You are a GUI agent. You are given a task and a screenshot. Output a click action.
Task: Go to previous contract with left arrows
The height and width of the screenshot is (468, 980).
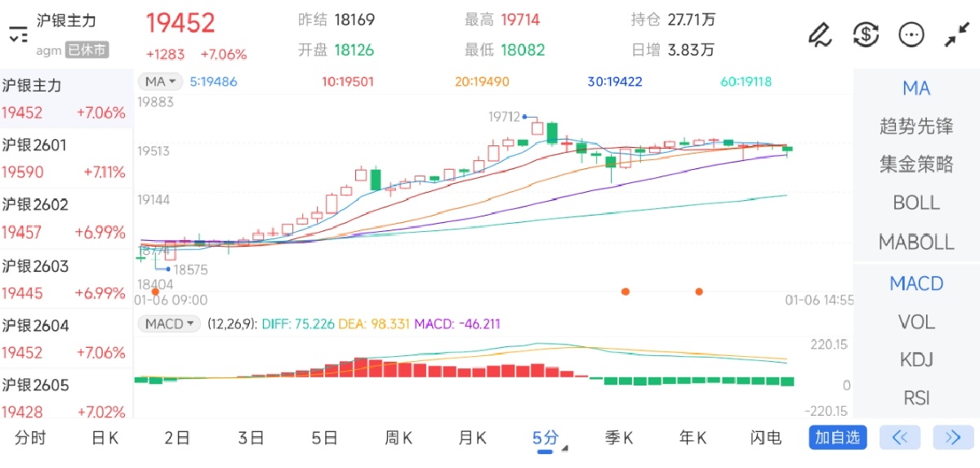(x=900, y=437)
